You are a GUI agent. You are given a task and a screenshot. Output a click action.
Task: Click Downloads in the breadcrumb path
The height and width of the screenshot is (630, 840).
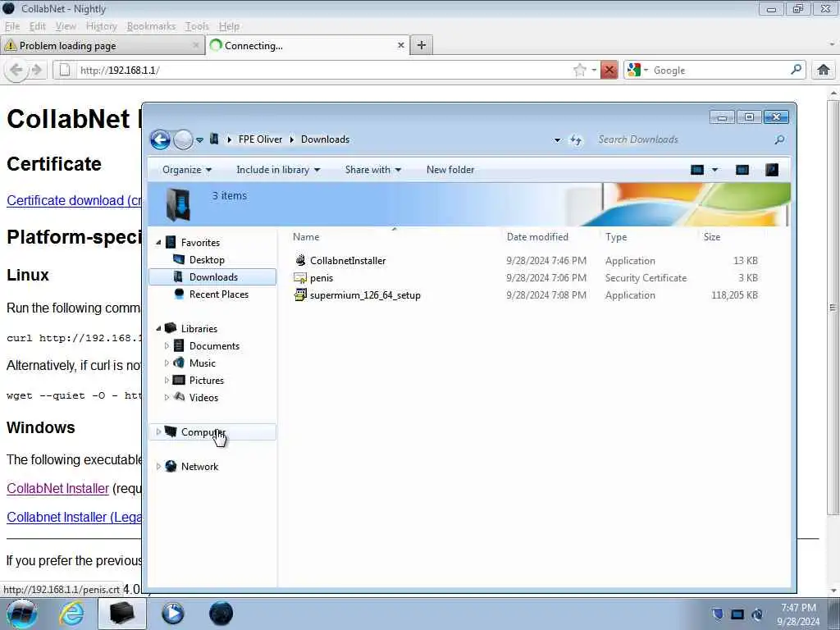(325, 139)
